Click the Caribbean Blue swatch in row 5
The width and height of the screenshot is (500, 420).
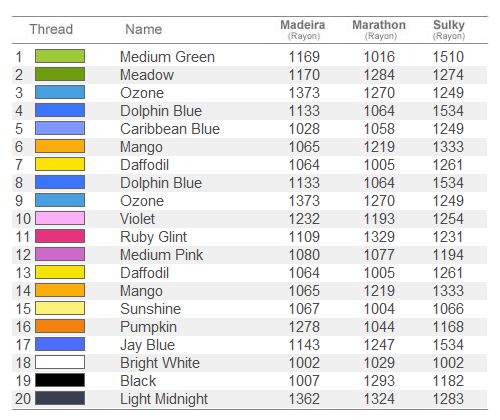pos(60,128)
